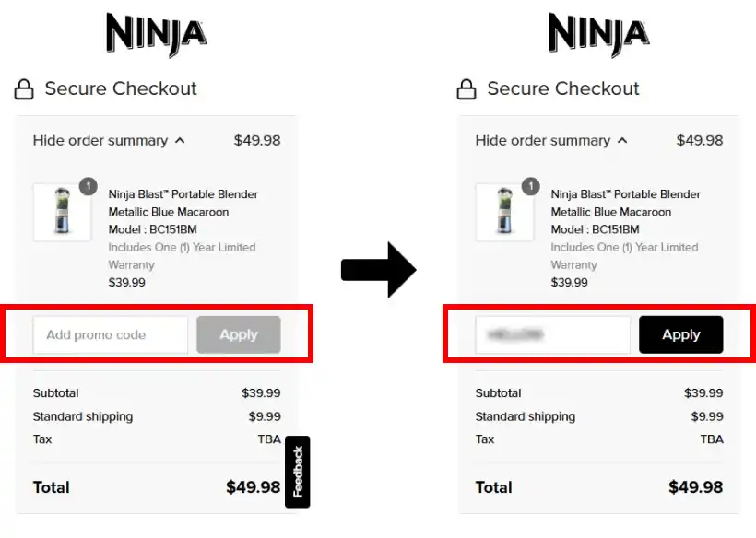Click the Ninja logo above the left checkout panel
756x538 pixels.
[x=156, y=36]
